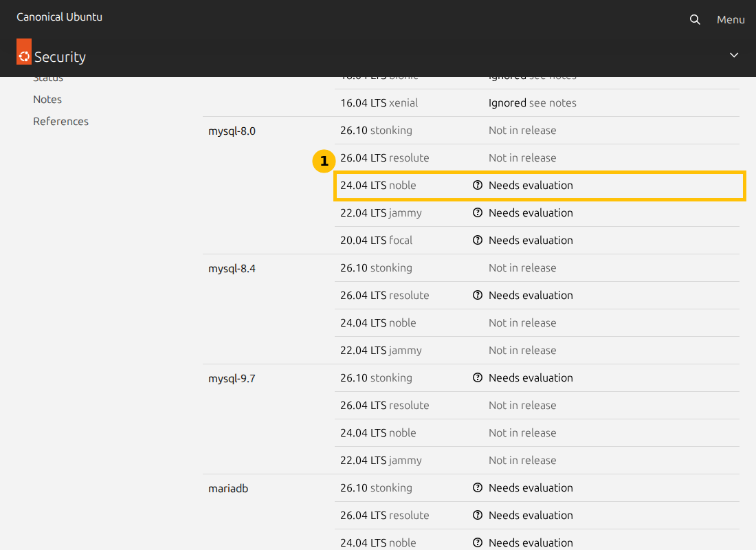Click help icon for mariadb 24.04 noble
This screenshot has height=550, width=756.
point(478,542)
